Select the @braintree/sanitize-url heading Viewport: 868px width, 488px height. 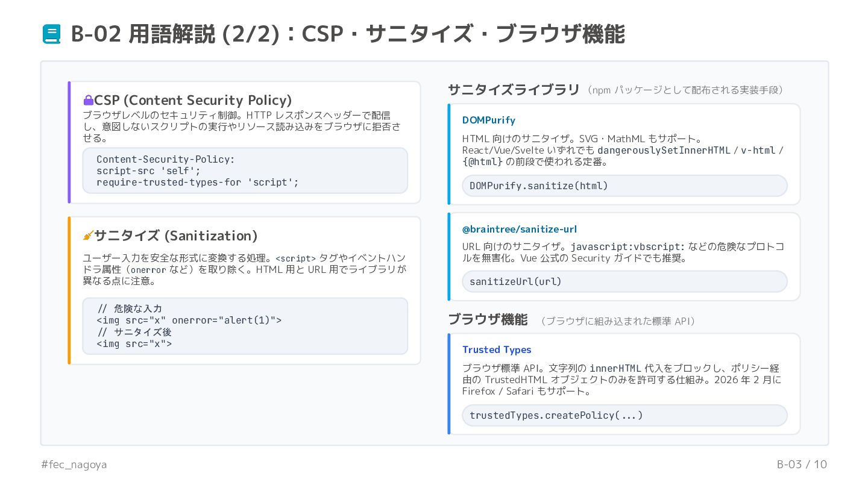(520, 229)
